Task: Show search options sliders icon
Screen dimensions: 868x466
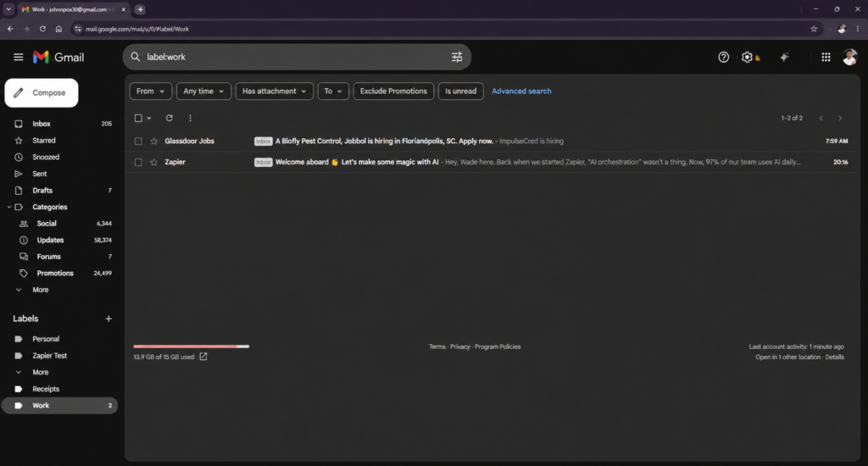Action: click(457, 57)
